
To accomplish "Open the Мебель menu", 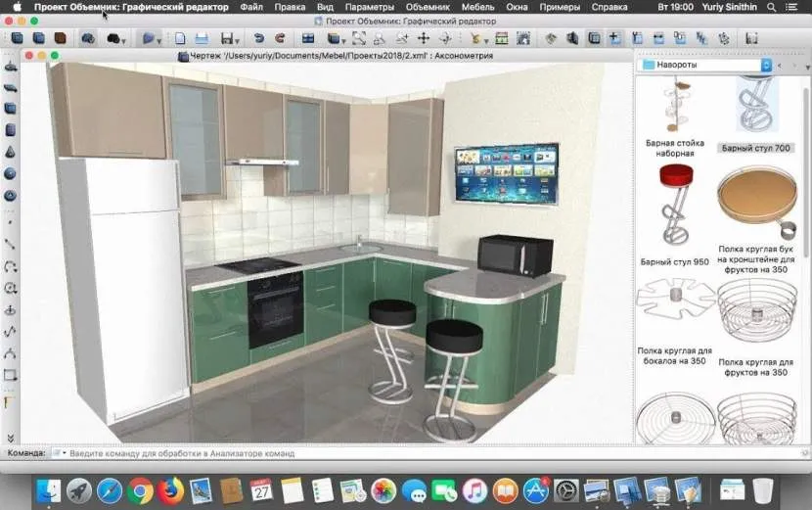I will pyautogui.click(x=477, y=7).
